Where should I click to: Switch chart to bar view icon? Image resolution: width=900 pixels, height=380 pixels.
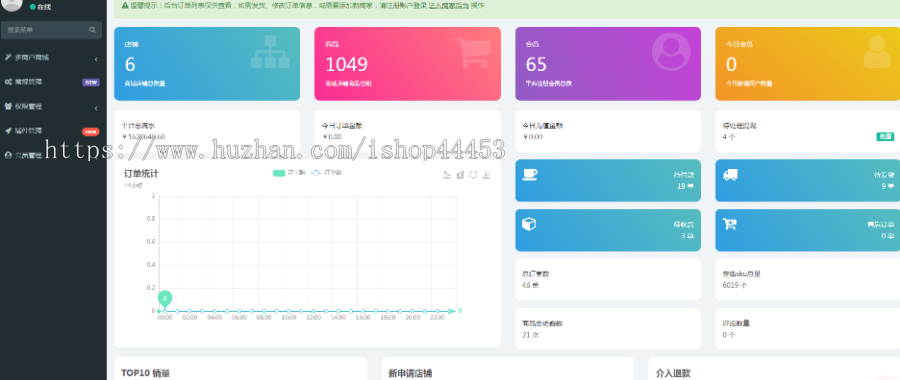point(460,175)
